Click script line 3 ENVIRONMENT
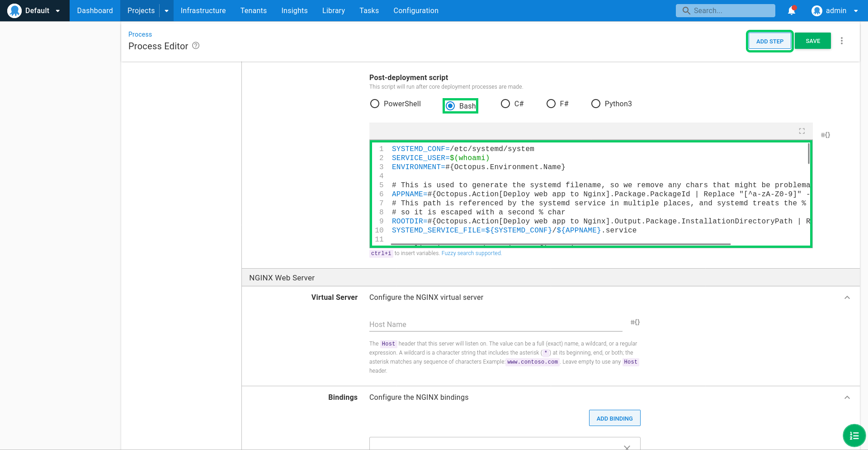This screenshot has height=450, width=868. [x=478, y=167]
